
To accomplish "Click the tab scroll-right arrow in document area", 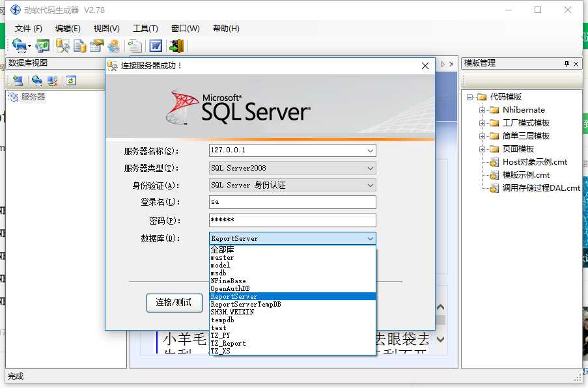I will click(x=443, y=64).
